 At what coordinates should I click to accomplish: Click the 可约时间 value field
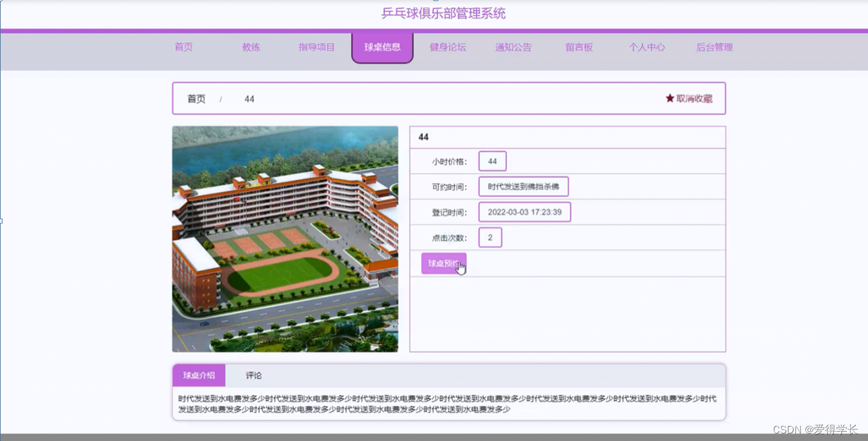(523, 186)
